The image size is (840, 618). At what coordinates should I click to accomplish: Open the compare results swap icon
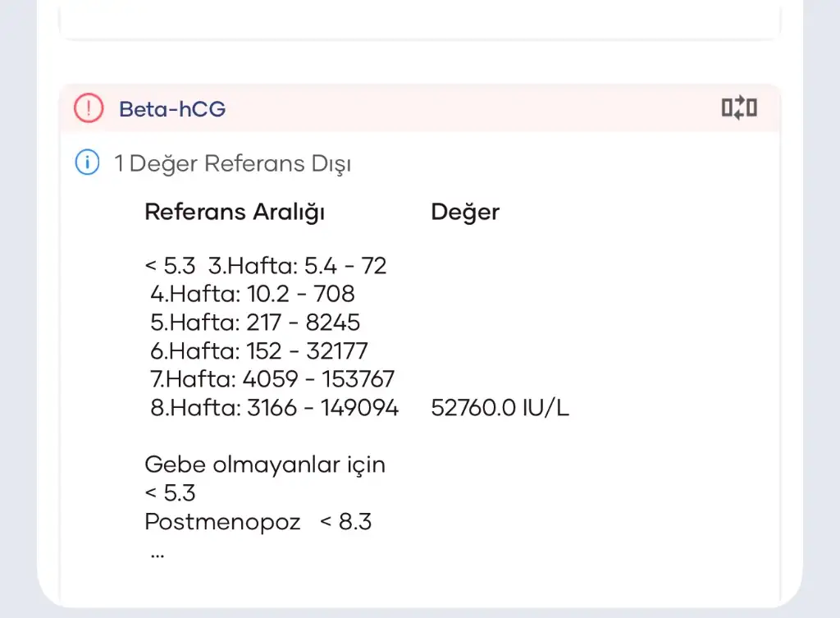click(x=738, y=108)
